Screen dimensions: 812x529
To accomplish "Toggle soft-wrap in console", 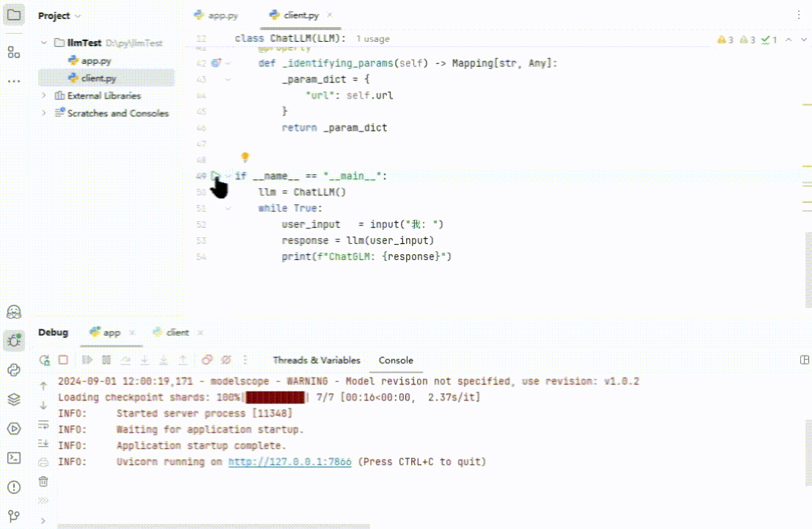I will point(43,425).
